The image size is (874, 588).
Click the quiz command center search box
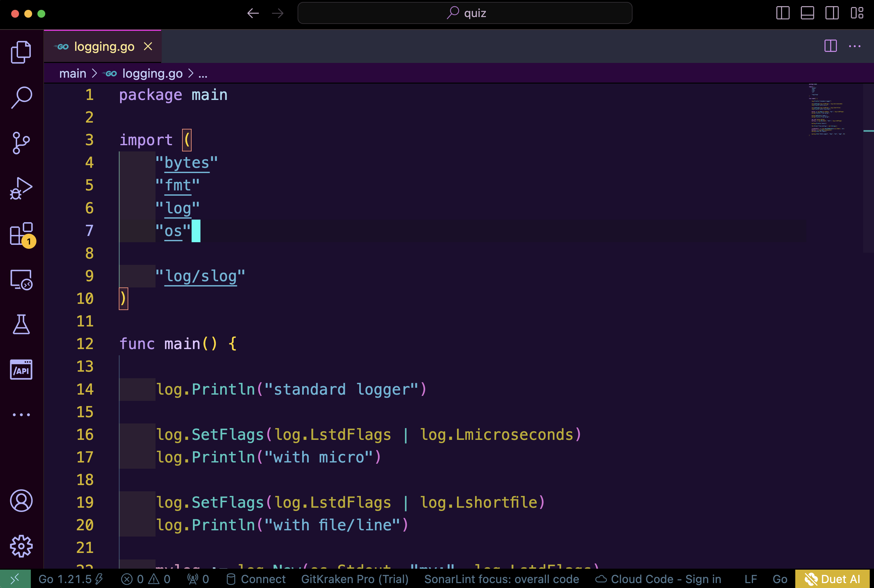click(465, 13)
